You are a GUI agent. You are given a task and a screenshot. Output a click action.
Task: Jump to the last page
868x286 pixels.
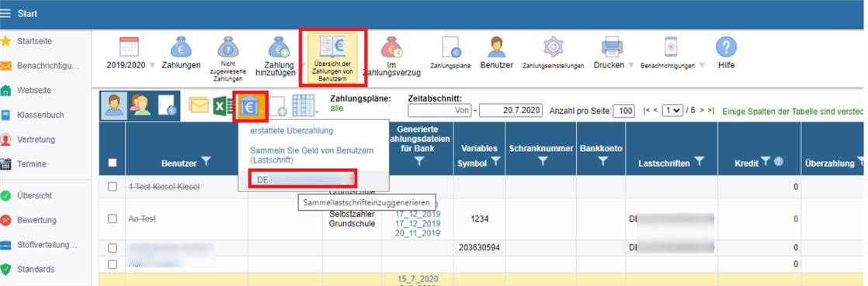coord(711,110)
